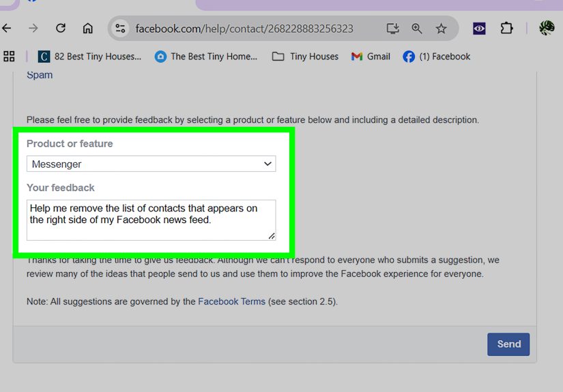Screen dimensions: 563x392
Task: Open the Spam link
Action: pyautogui.click(x=40, y=75)
